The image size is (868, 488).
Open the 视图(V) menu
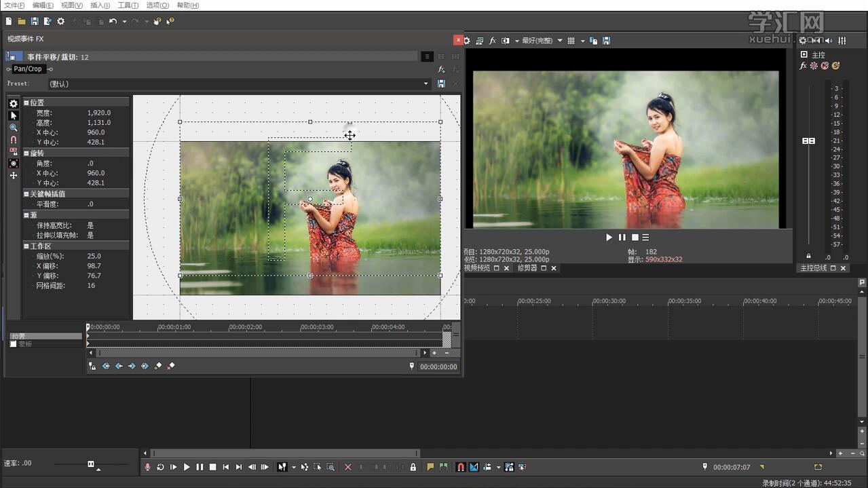71,5
